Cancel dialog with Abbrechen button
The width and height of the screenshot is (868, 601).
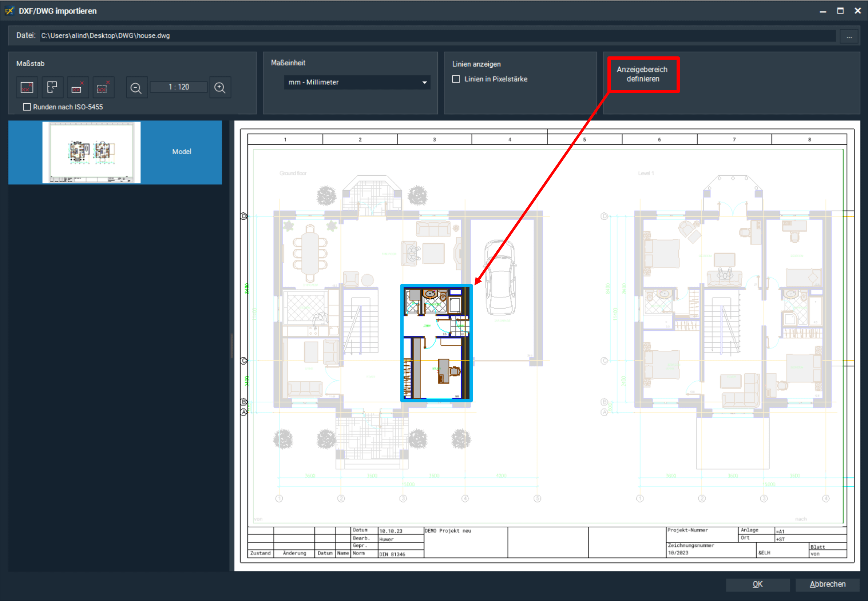(827, 584)
